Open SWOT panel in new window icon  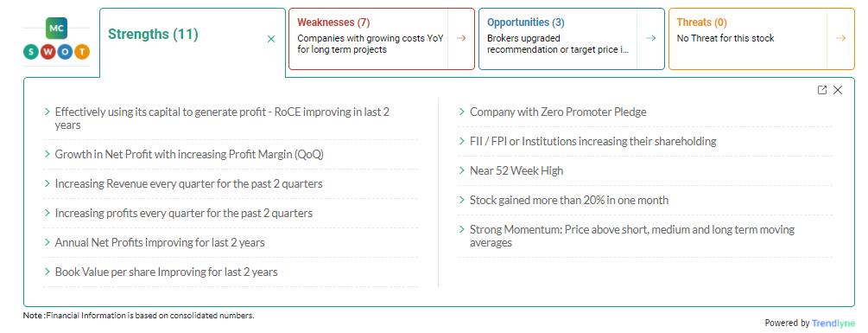[x=822, y=90]
